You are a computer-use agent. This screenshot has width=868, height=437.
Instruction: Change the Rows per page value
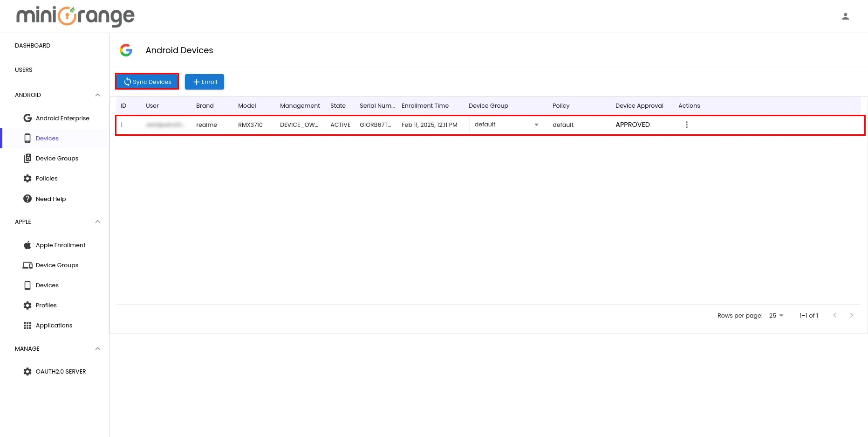[775, 315]
